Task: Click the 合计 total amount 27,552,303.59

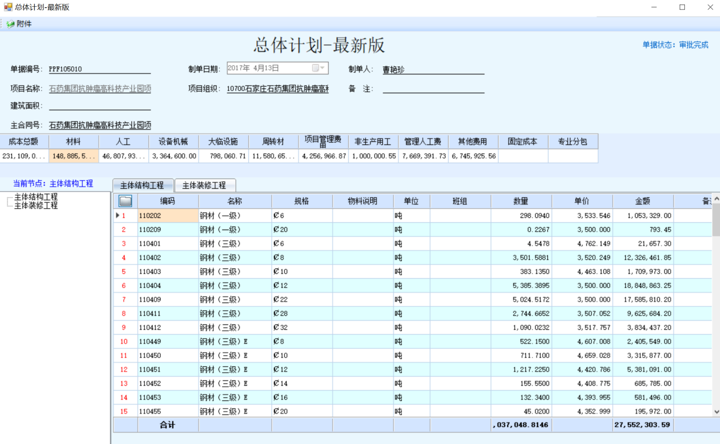Action: (643, 425)
